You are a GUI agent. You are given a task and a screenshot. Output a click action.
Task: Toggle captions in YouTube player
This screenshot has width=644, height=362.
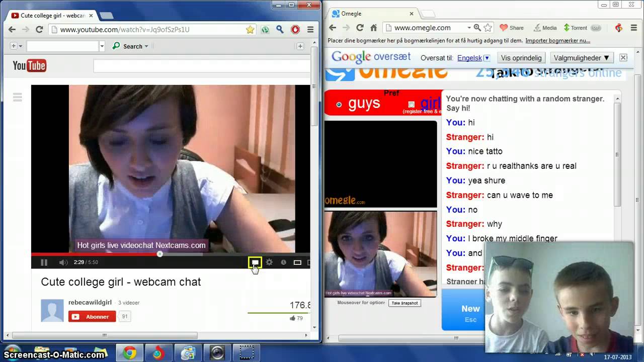coord(255,262)
